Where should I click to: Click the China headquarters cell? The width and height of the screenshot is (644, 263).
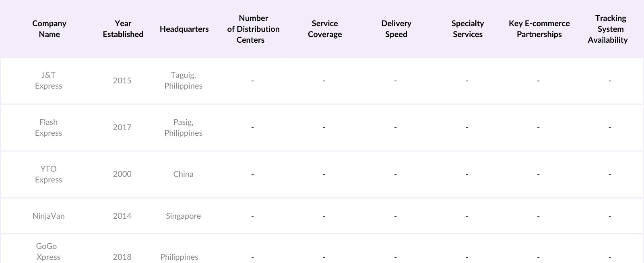point(183,174)
